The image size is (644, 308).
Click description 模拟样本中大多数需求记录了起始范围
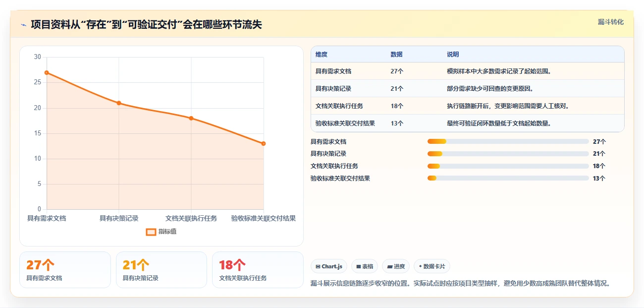coord(499,71)
